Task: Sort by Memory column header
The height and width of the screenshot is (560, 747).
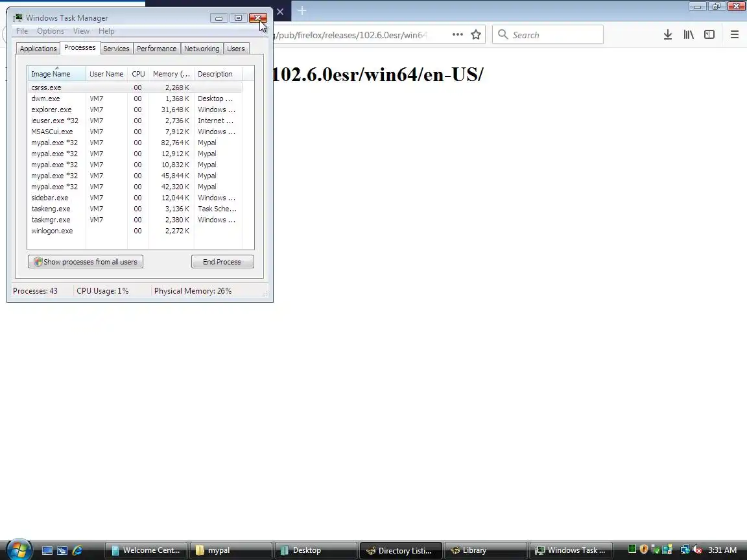Action: [171, 74]
